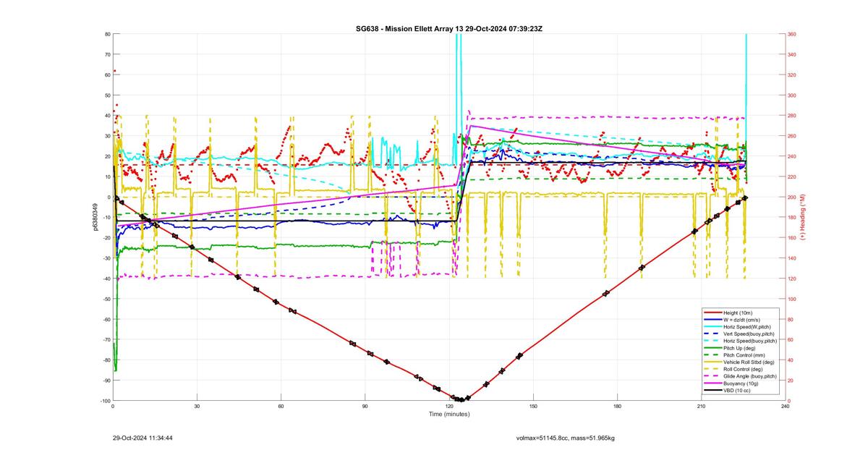Select the 'VBD (10 cc)' legend entry
The width and height of the screenshot is (868, 450).
point(741,391)
